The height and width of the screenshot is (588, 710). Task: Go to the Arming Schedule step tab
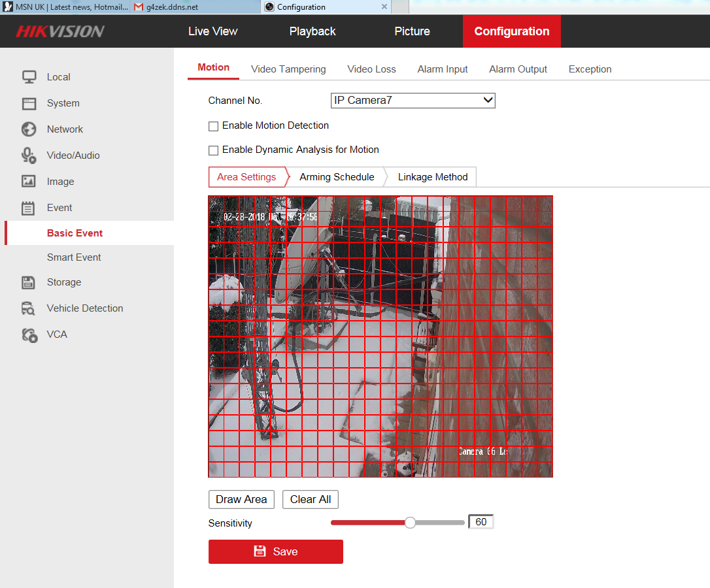point(337,177)
